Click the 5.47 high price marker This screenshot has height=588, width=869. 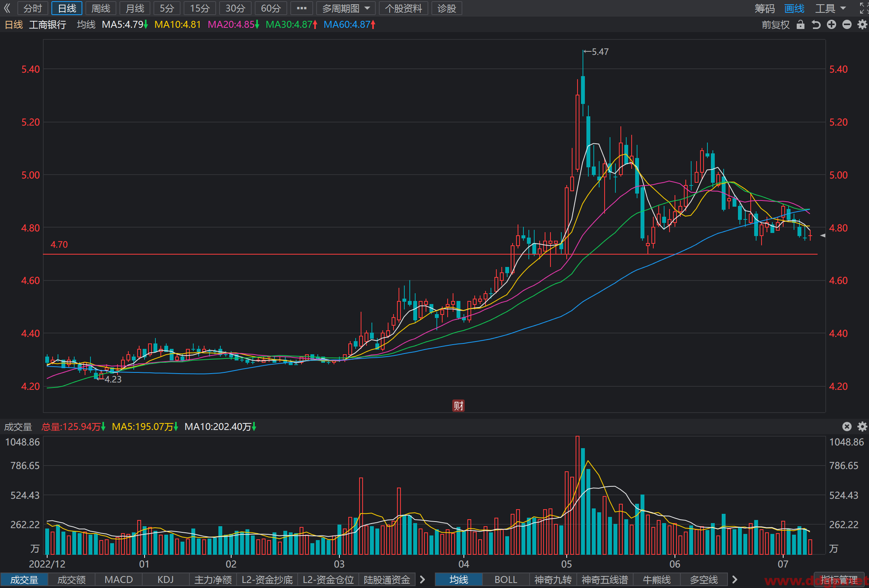(x=596, y=52)
